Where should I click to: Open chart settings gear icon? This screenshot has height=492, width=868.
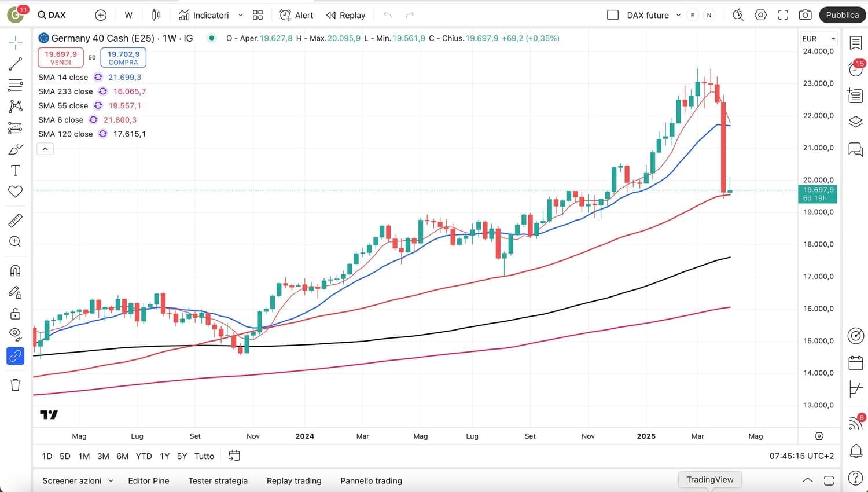760,15
